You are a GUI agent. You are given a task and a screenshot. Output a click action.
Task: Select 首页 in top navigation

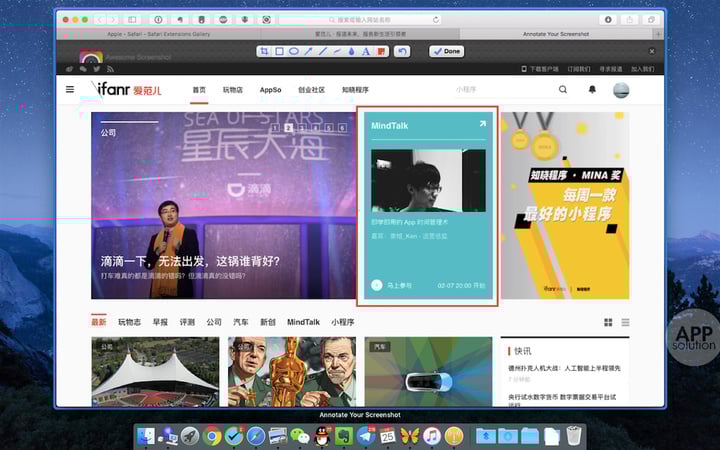coord(199,90)
